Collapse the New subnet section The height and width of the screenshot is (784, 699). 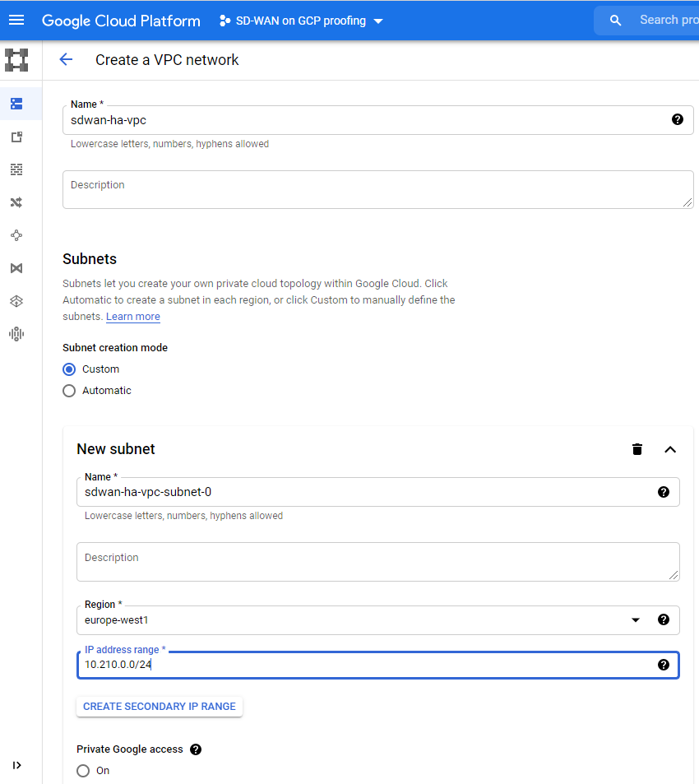pyautogui.click(x=670, y=449)
